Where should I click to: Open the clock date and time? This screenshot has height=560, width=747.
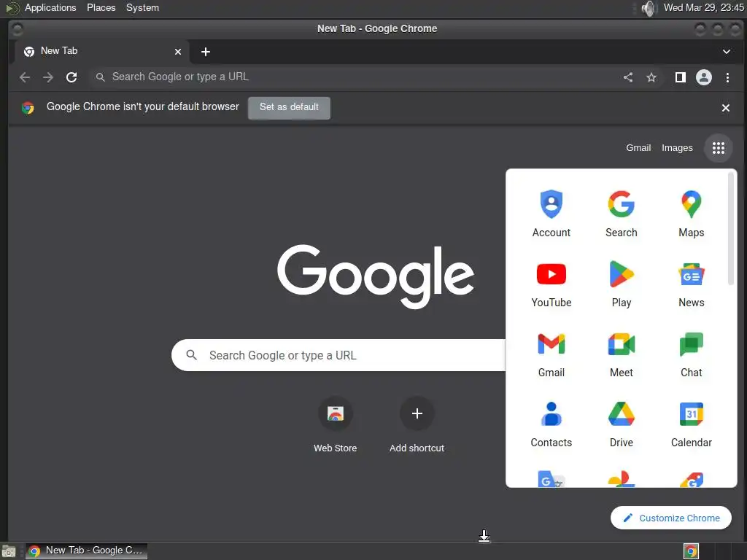[x=704, y=7]
